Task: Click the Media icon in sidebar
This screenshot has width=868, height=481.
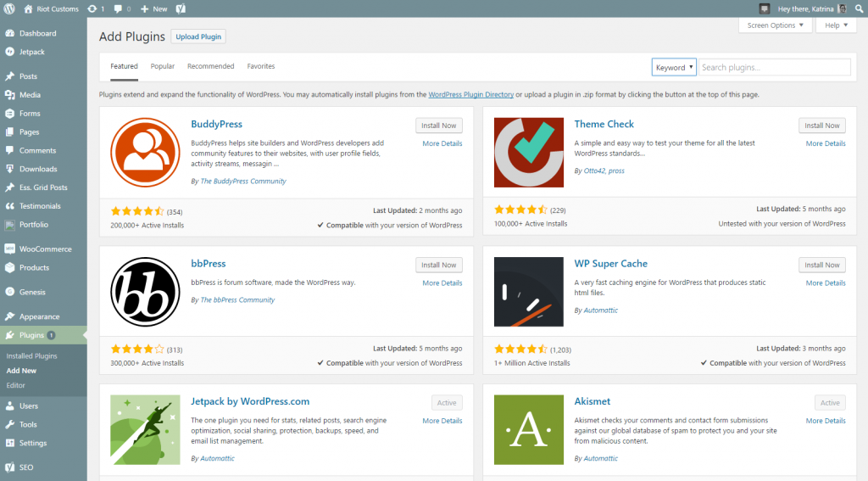Action: click(10, 95)
